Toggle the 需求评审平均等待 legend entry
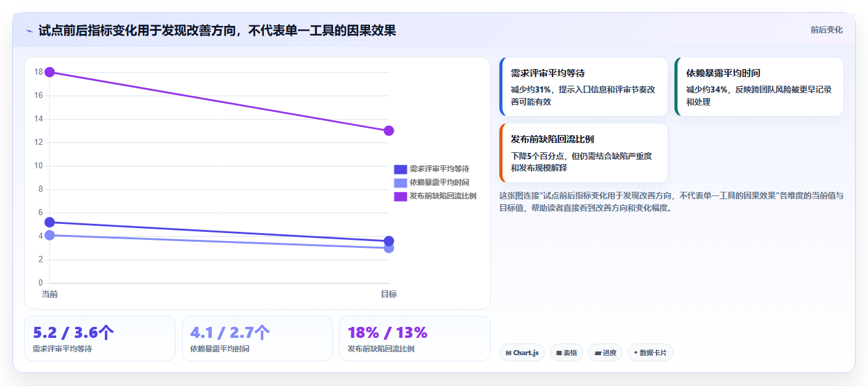The image size is (868, 386). [x=432, y=169]
